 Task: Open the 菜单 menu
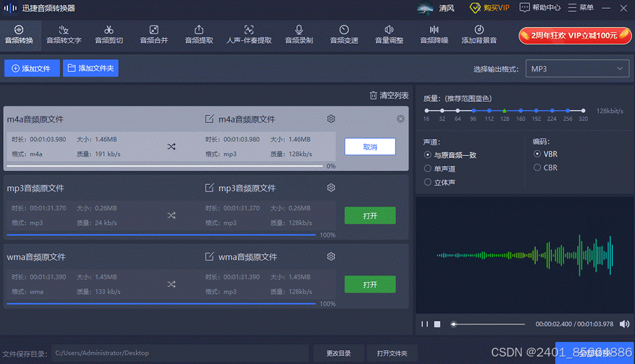[581, 7]
